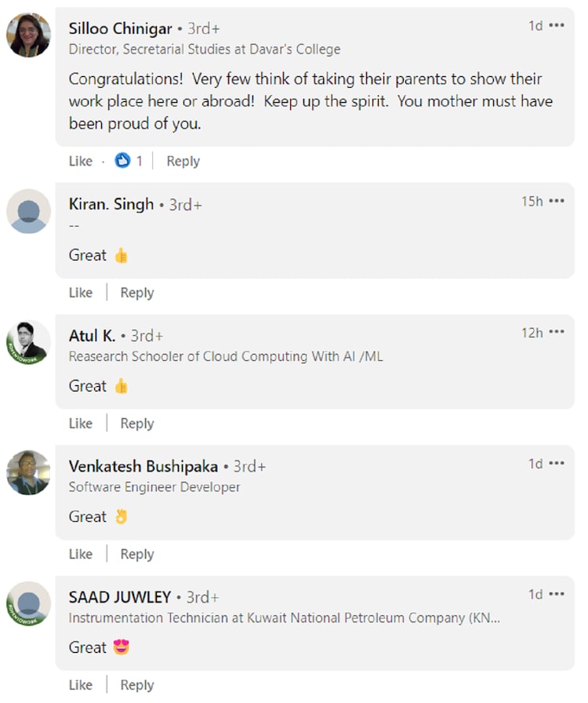This screenshot has height=703, width=588.
Task: Open Silloo Chinigar's profile name link
Action: [x=120, y=29]
